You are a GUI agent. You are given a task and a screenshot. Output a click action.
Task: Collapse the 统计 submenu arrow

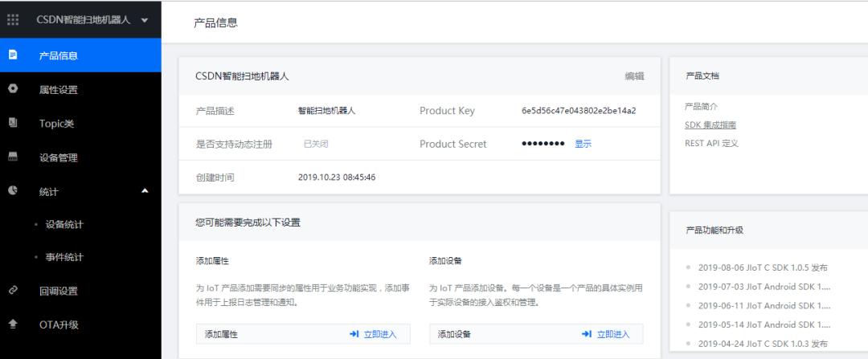point(145,191)
